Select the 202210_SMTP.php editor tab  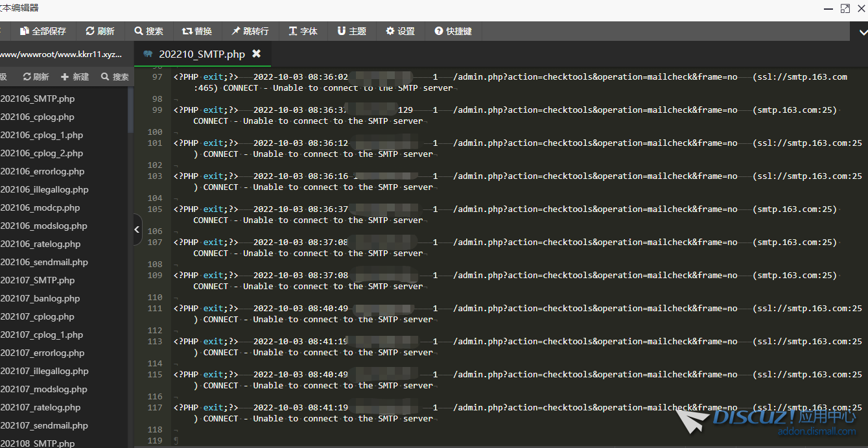point(202,54)
